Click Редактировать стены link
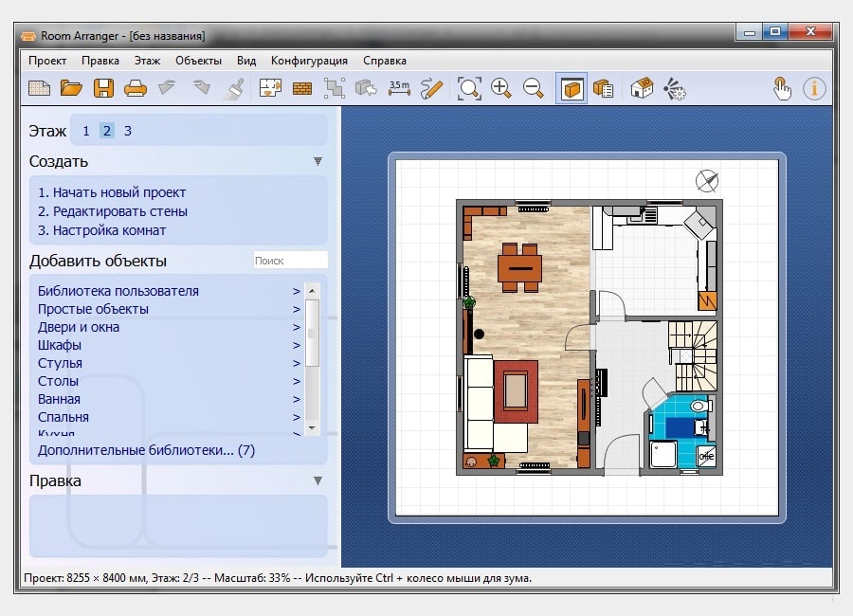This screenshot has width=853, height=616. pos(113,211)
